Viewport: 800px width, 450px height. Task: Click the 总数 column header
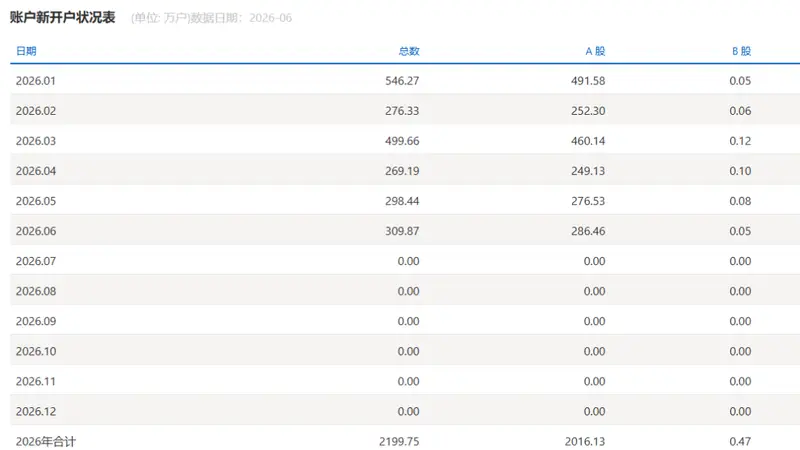pos(409,51)
